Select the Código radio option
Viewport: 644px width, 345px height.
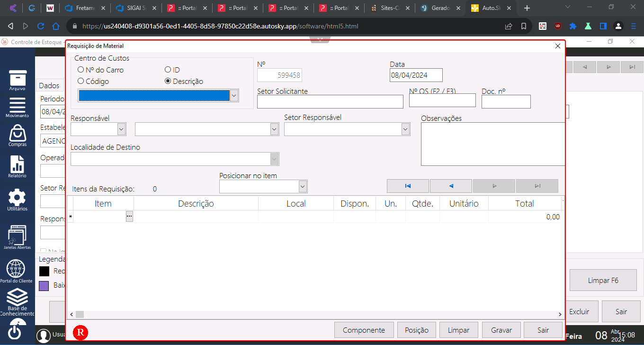coord(80,81)
